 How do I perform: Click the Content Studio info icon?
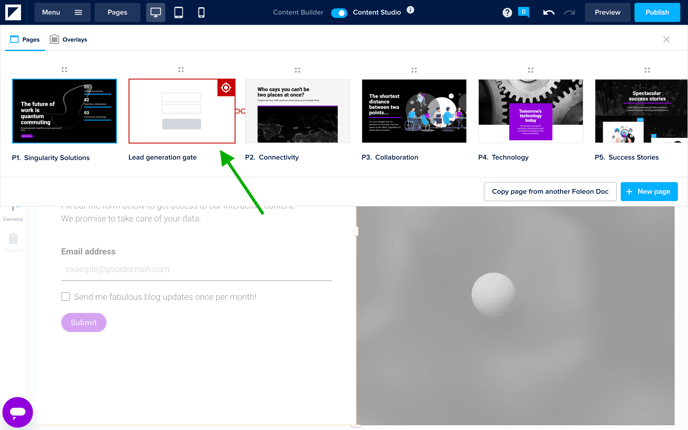410,11
